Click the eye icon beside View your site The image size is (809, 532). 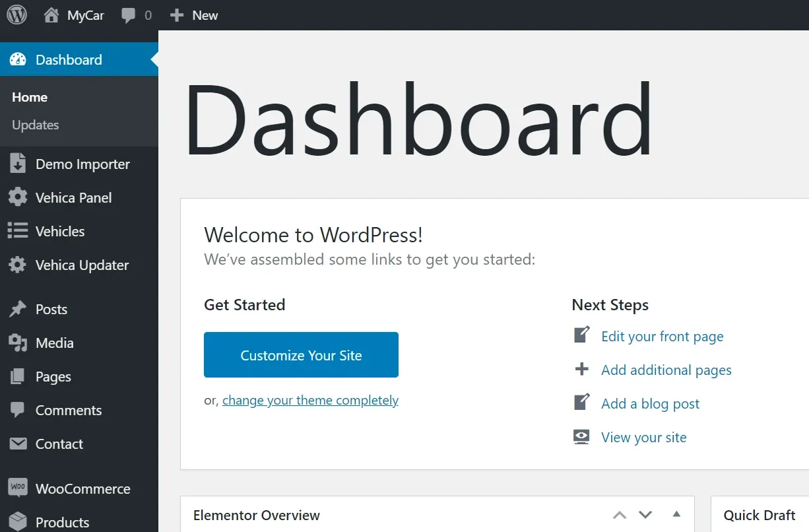pos(581,437)
